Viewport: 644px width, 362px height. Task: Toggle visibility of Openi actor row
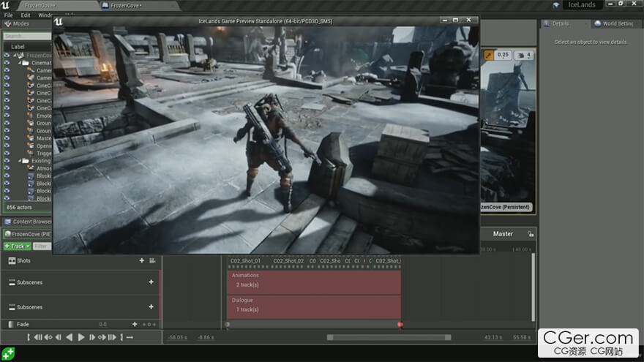[x=7, y=146]
